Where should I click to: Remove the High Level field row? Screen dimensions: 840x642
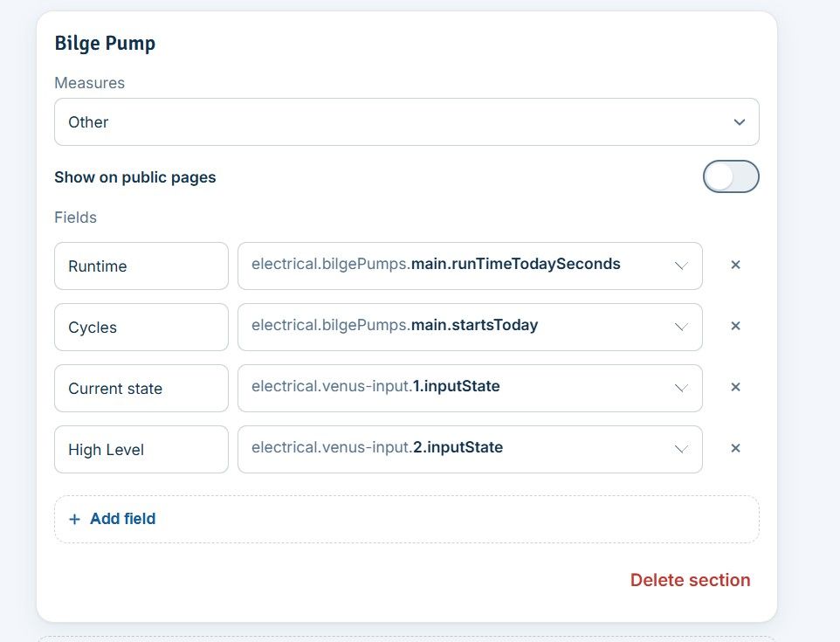point(735,448)
